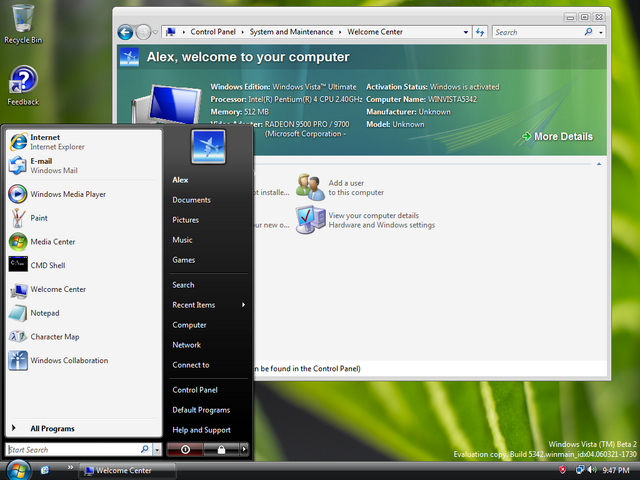Open Games from Start menu
This screenshot has height=480, width=640.
[x=184, y=260]
